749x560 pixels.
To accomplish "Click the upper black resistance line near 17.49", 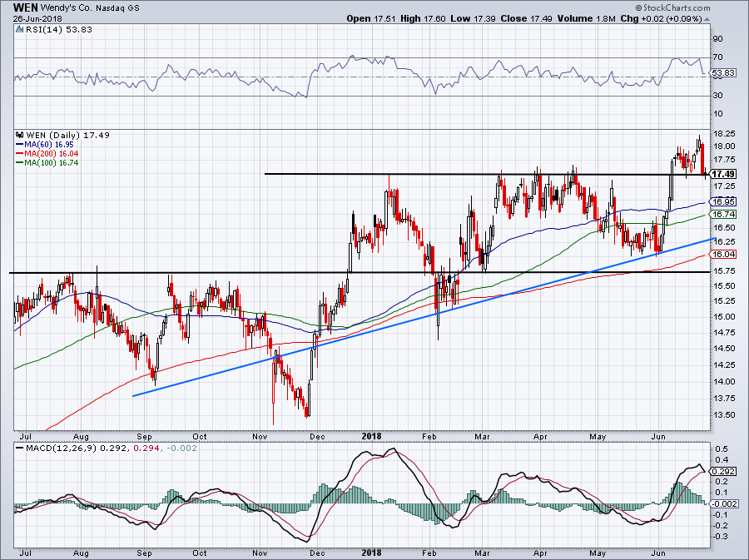I will [488, 174].
